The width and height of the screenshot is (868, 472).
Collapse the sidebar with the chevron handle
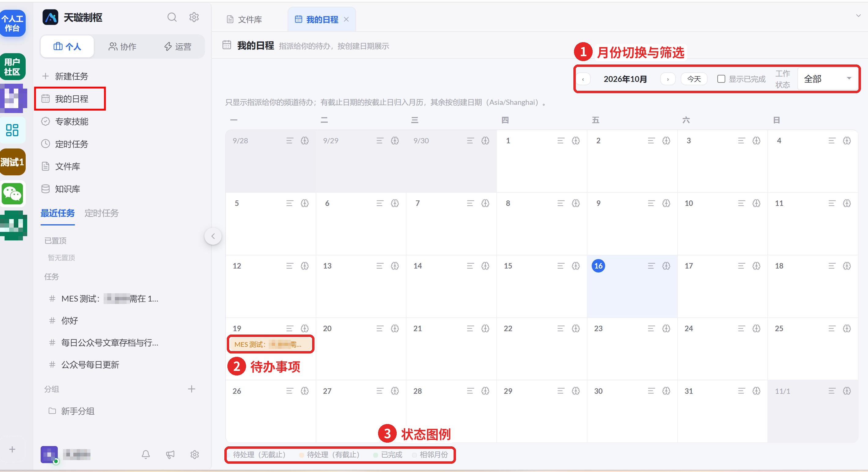tap(213, 236)
